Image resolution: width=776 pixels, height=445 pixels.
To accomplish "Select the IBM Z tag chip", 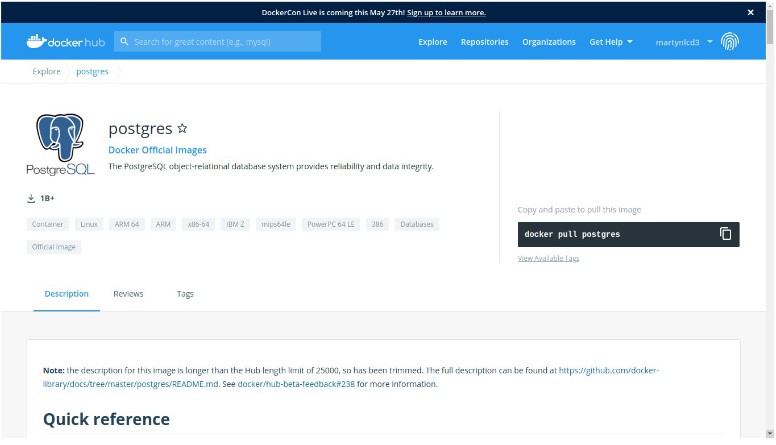I will [235, 224].
